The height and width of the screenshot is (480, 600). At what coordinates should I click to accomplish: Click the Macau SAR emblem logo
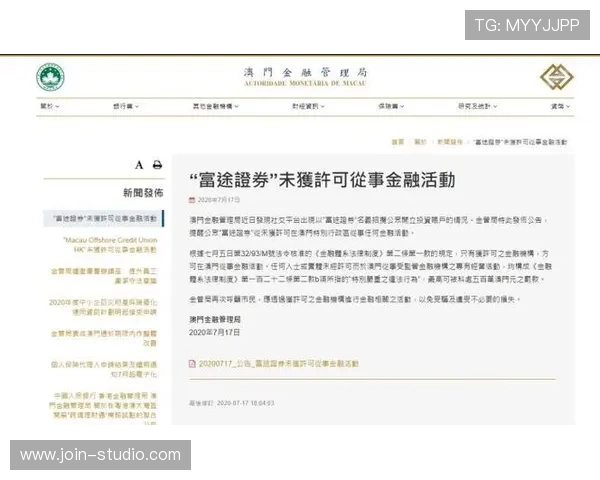click(50, 77)
